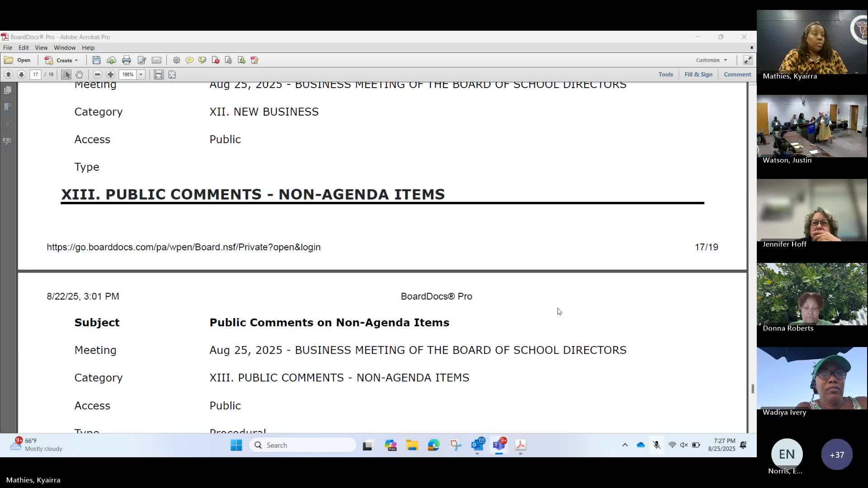Viewport: 868px width, 488px height.
Task: Click the Print document icon
Action: tap(127, 60)
